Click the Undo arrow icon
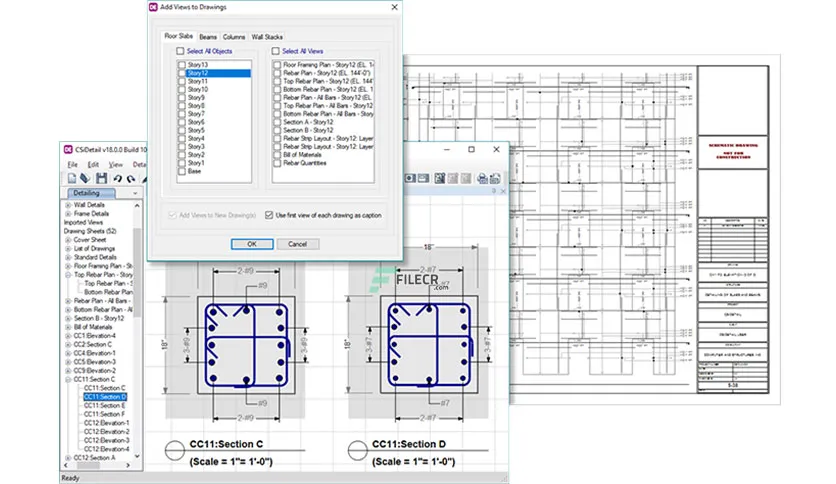This screenshot has width=836, height=484. 117,179
